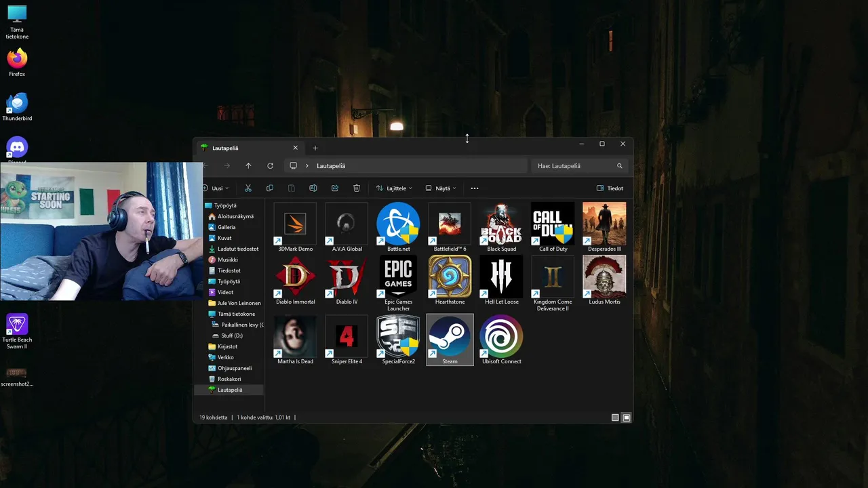868x488 pixels.
Task: Refresh the Lautapeliä folder
Action: 270,166
